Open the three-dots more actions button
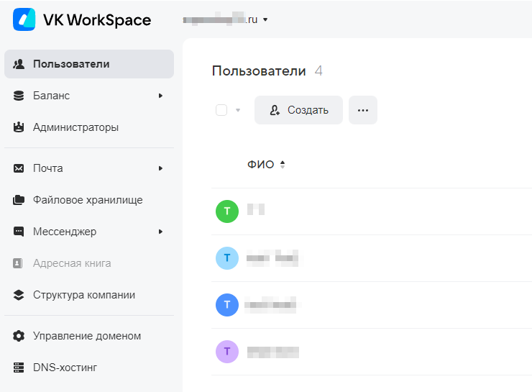The image size is (532, 392). pos(362,110)
